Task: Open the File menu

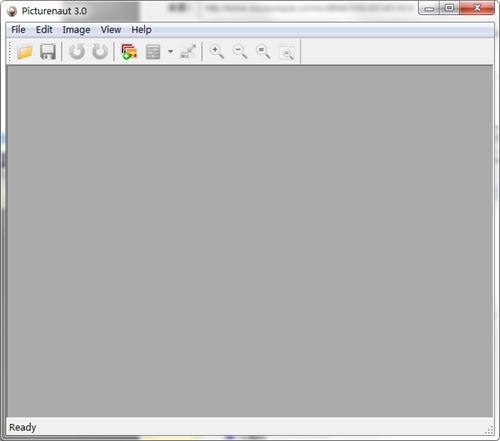Action: click(x=18, y=30)
